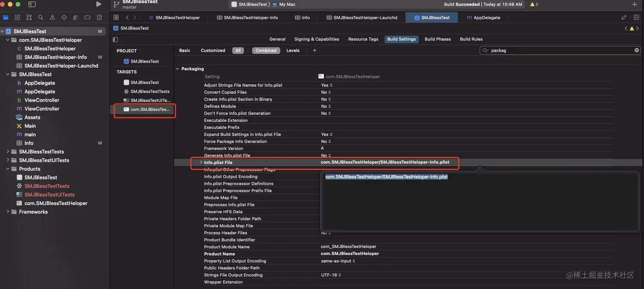Open the Debug navigator
Viewport: 644px width, 289px height.
[75, 17]
